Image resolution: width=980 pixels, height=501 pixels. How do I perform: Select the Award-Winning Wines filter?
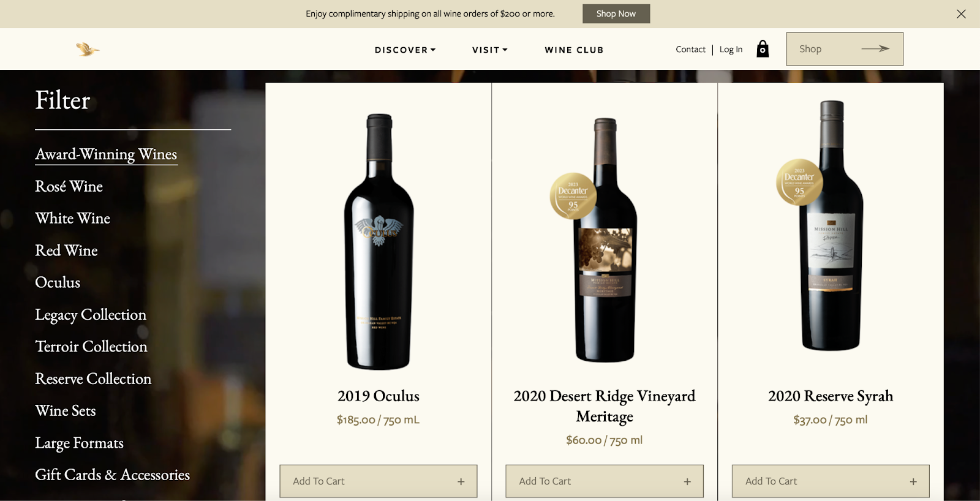[106, 154]
